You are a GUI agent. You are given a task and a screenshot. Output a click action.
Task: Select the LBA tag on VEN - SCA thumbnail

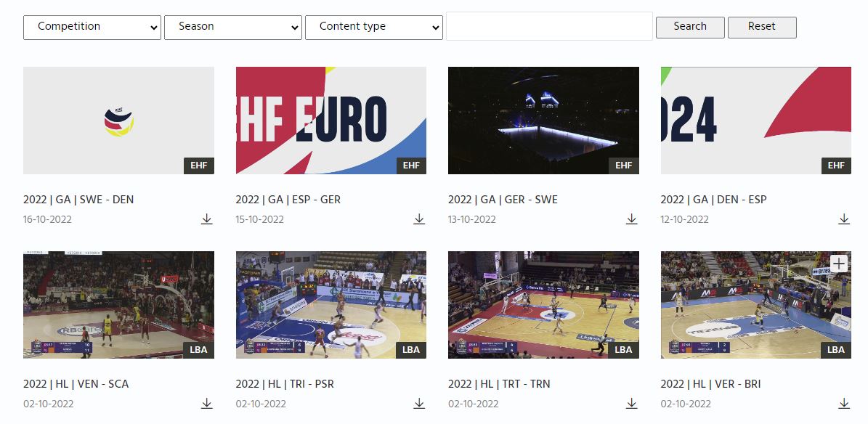pyautogui.click(x=198, y=349)
